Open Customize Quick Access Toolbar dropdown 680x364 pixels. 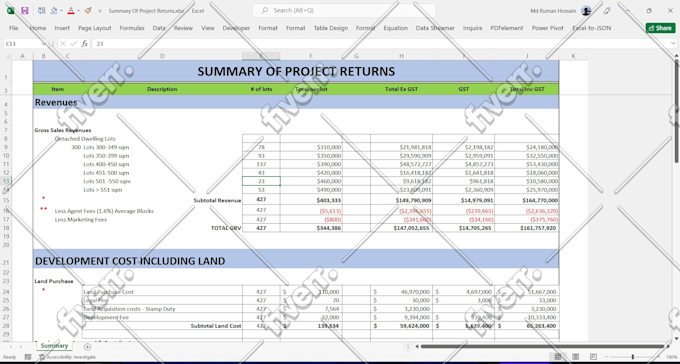tap(100, 10)
